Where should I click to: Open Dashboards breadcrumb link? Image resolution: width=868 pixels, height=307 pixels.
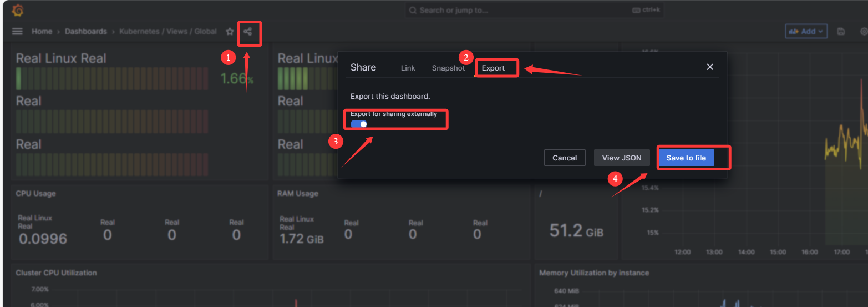[86, 32]
